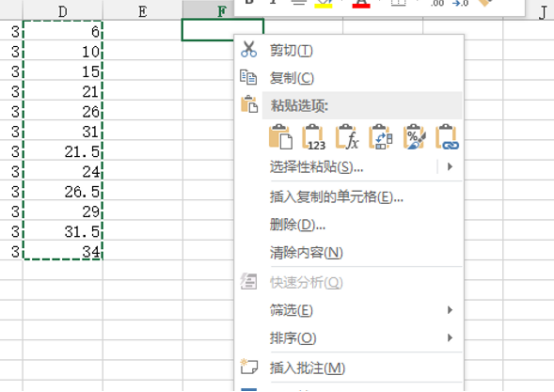This screenshot has width=554, height=392.
Task: Choose 删除(D)... from the context menu
Action: [x=349, y=224]
